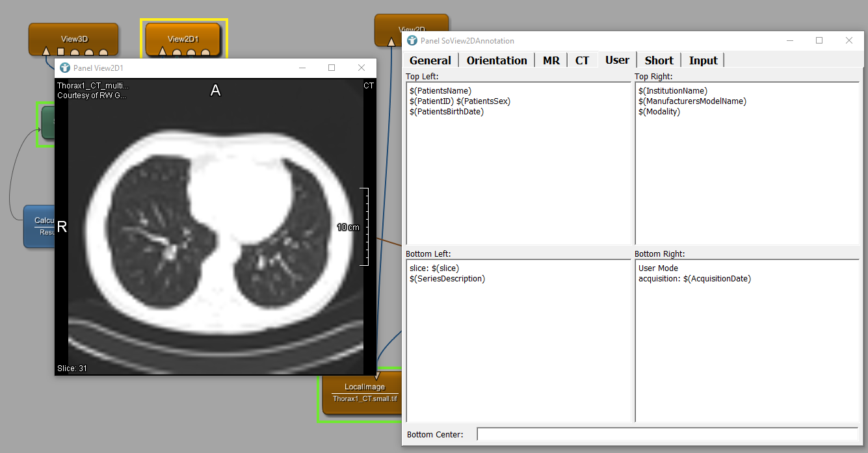Click the square connector on View3D

[60, 52]
